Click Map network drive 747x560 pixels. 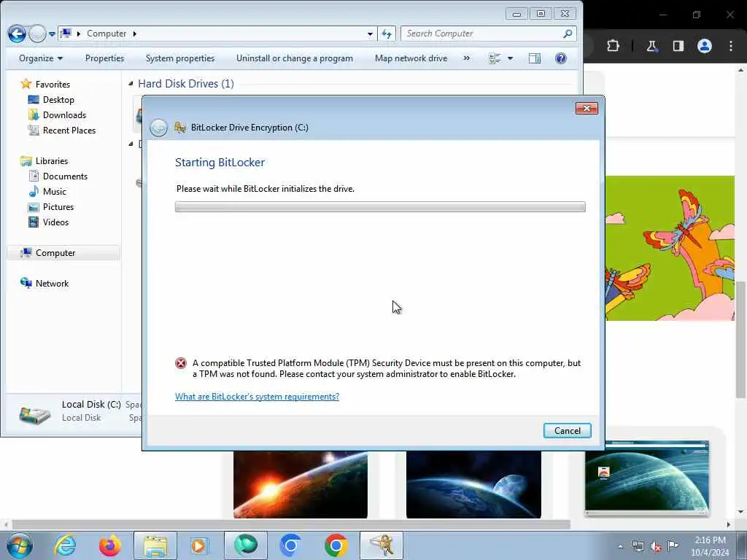point(411,58)
